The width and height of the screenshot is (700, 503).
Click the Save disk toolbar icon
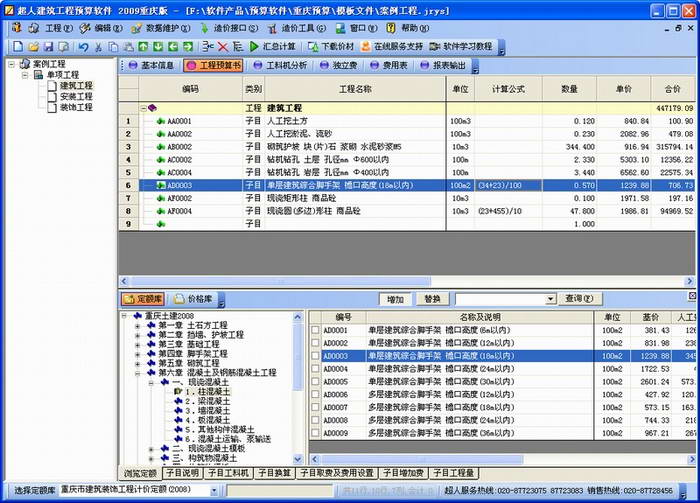pyautogui.click(x=47, y=47)
